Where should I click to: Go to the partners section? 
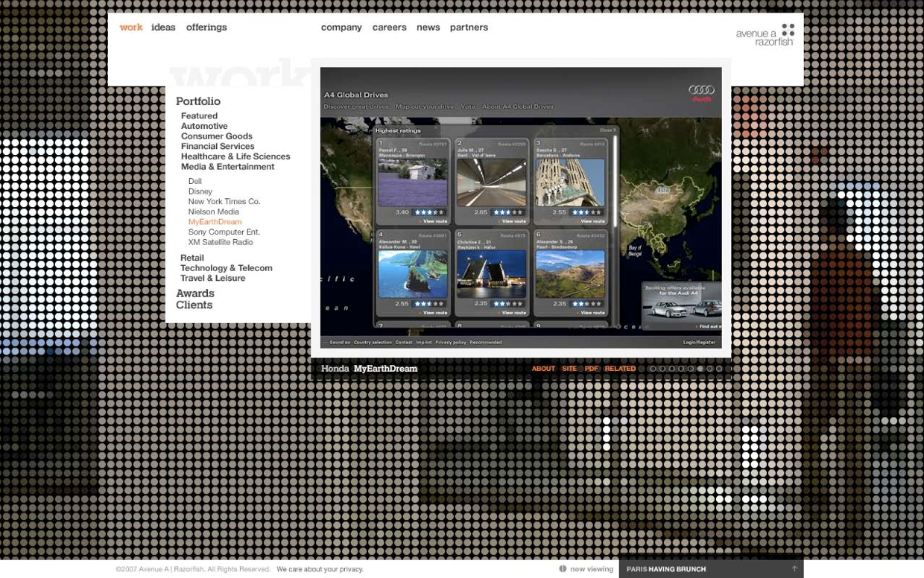[x=469, y=28]
